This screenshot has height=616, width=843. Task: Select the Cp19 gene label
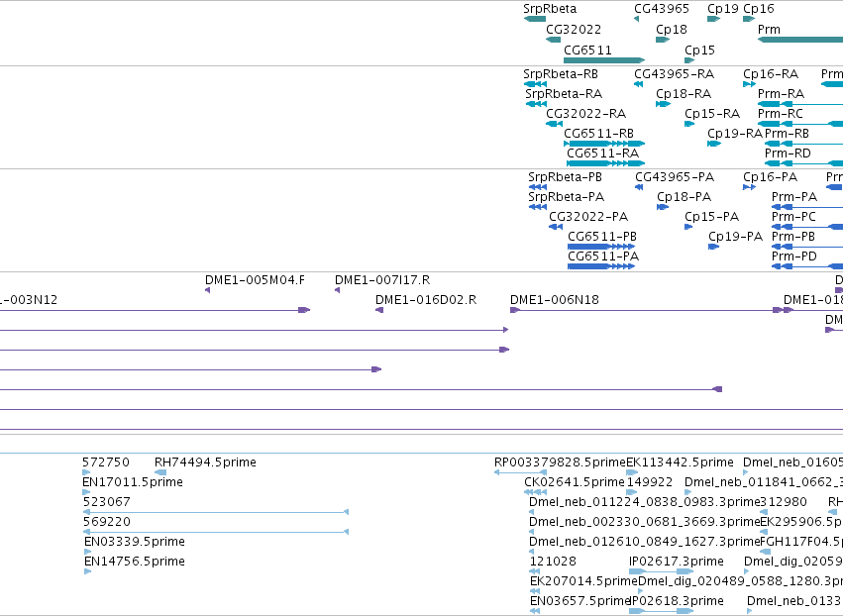click(x=722, y=9)
